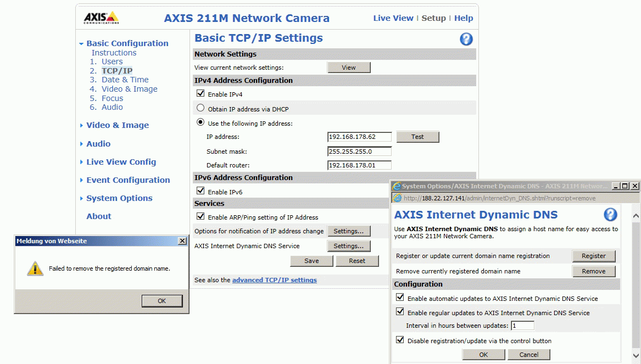641x364 pixels.
Task: Close the Meldung von Webseite dialog
Action: click(x=182, y=241)
